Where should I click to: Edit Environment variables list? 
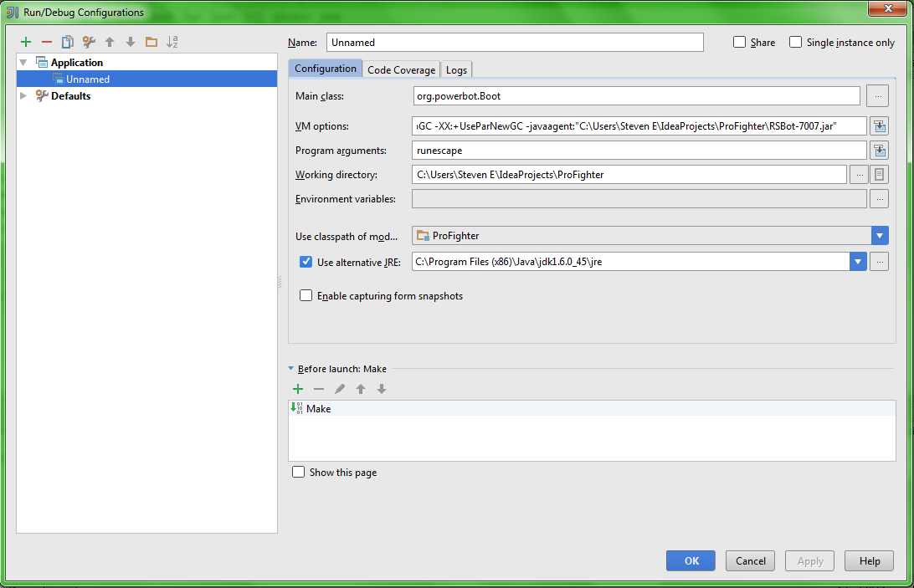point(880,199)
